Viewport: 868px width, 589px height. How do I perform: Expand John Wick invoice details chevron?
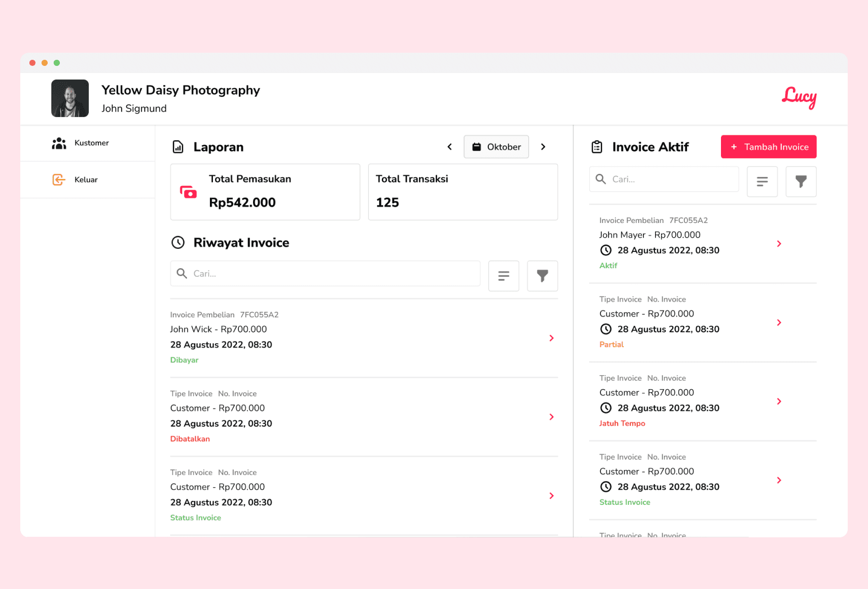pyautogui.click(x=552, y=338)
